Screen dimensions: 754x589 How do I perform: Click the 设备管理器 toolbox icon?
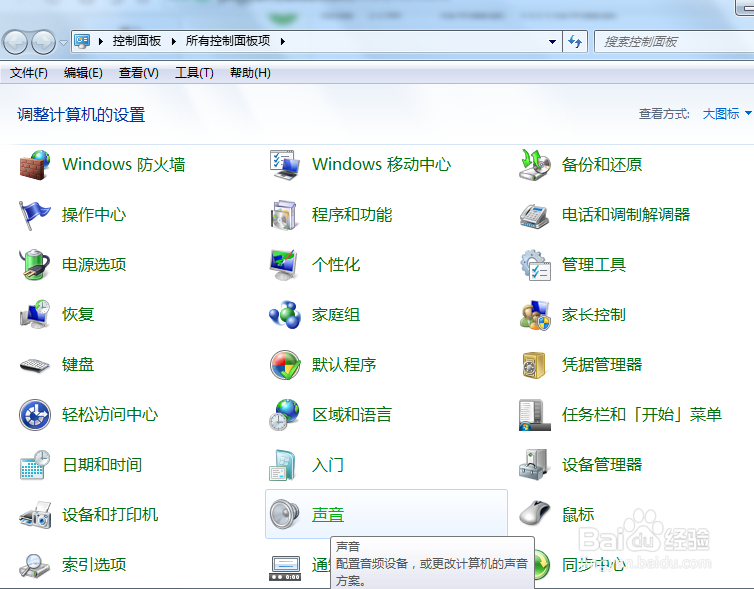(535, 464)
